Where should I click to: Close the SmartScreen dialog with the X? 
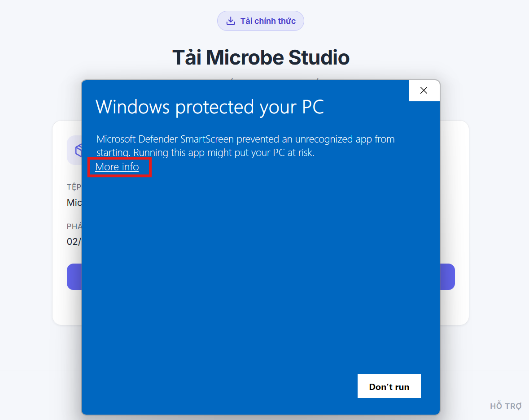pyautogui.click(x=424, y=91)
